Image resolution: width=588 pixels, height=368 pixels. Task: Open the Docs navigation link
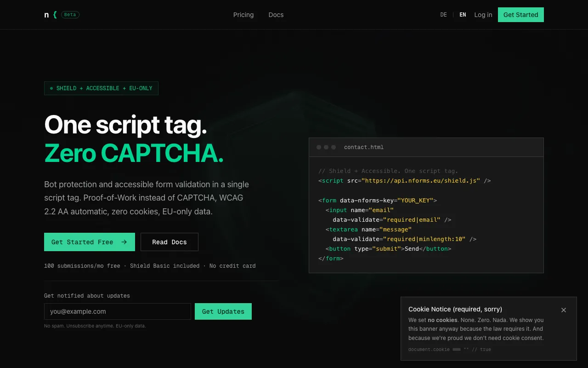coord(276,15)
